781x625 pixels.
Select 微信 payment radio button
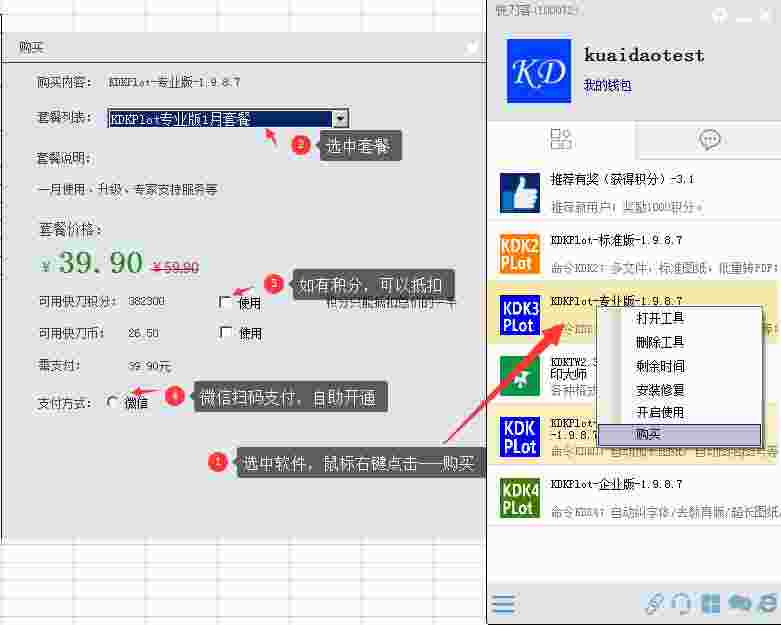pyautogui.click(x=112, y=402)
